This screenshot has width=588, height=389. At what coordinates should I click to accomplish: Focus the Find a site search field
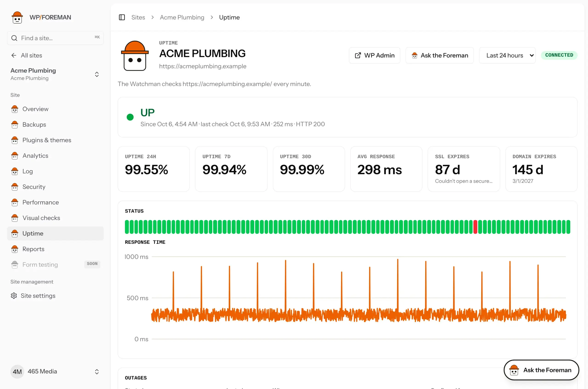click(x=55, y=38)
